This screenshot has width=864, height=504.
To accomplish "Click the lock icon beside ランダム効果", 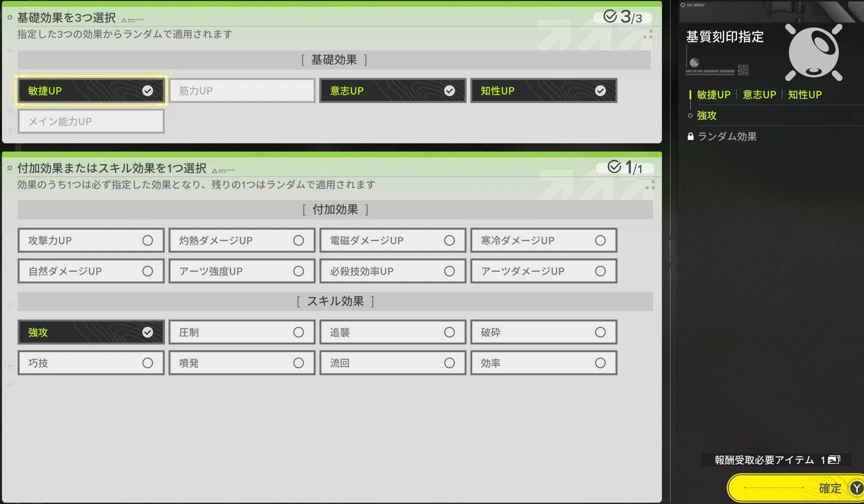I will pyautogui.click(x=690, y=136).
